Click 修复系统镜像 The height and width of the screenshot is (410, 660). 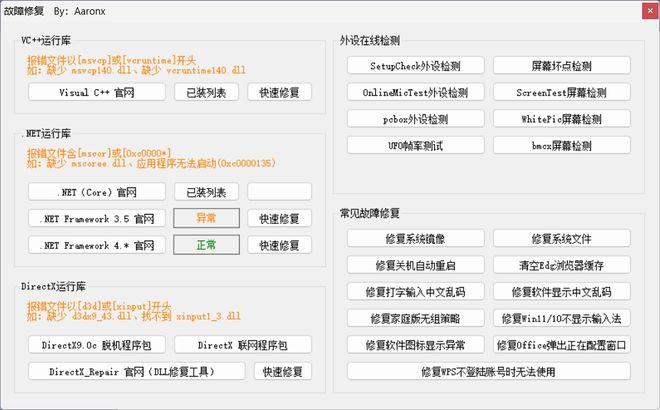(x=415, y=238)
